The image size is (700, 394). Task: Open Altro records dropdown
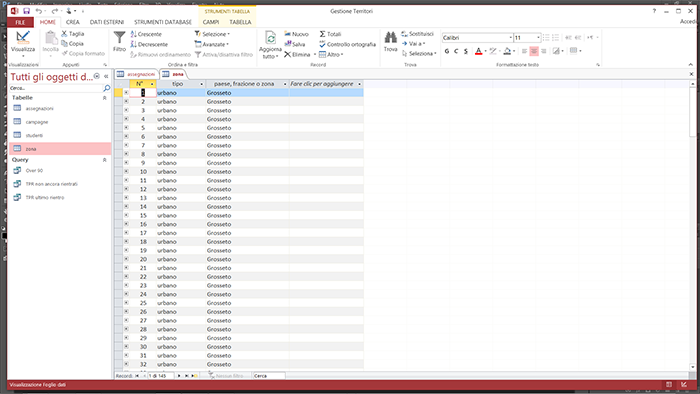tap(331, 54)
